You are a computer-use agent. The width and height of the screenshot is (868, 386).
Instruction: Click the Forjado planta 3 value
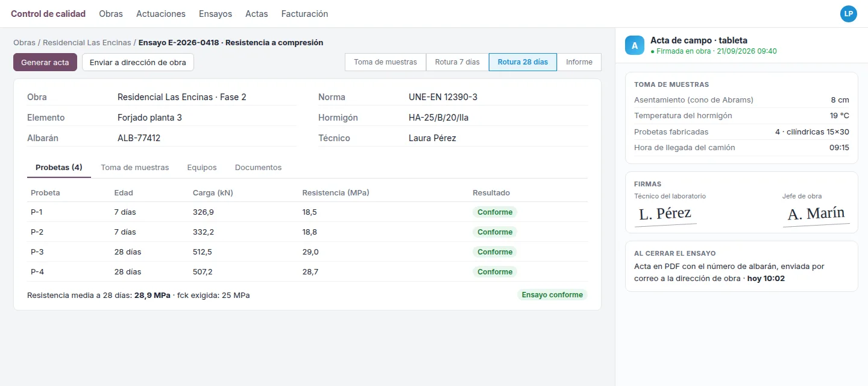pos(149,118)
